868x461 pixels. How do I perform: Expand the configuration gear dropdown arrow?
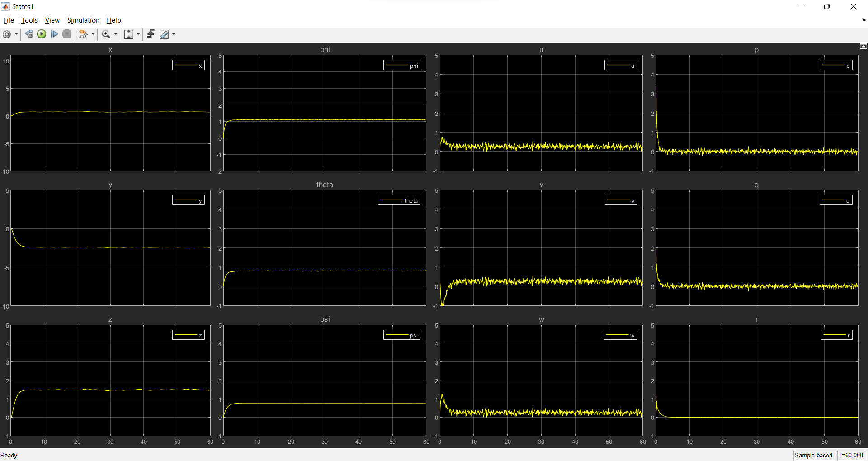click(x=16, y=34)
